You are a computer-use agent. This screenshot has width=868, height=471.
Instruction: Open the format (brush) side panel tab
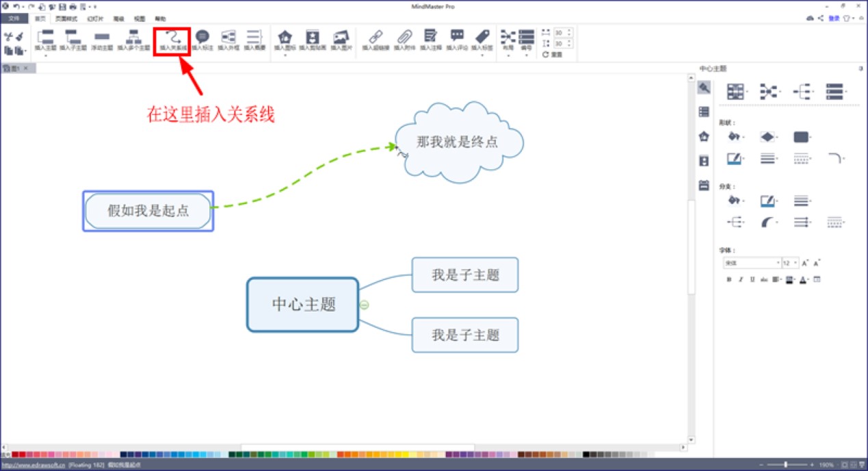coord(704,88)
